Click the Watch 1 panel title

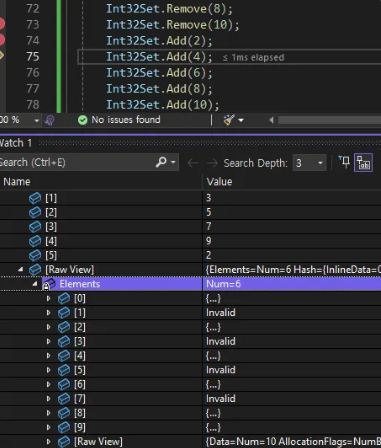tap(16, 143)
